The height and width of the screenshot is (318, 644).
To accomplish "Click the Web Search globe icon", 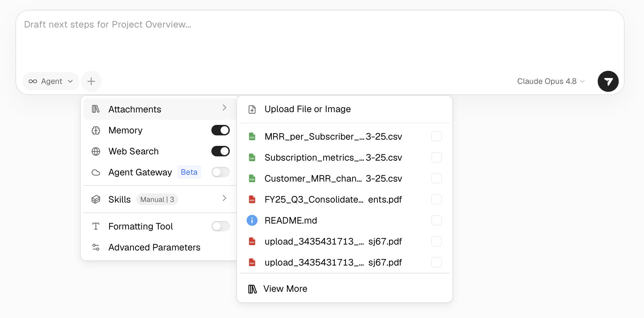I will (96, 151).
